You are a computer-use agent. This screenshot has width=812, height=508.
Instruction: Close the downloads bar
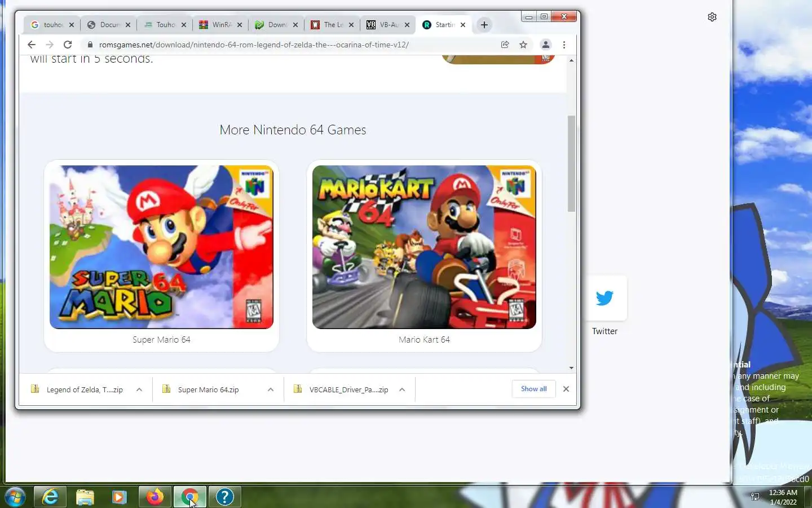tap(566, 389)
